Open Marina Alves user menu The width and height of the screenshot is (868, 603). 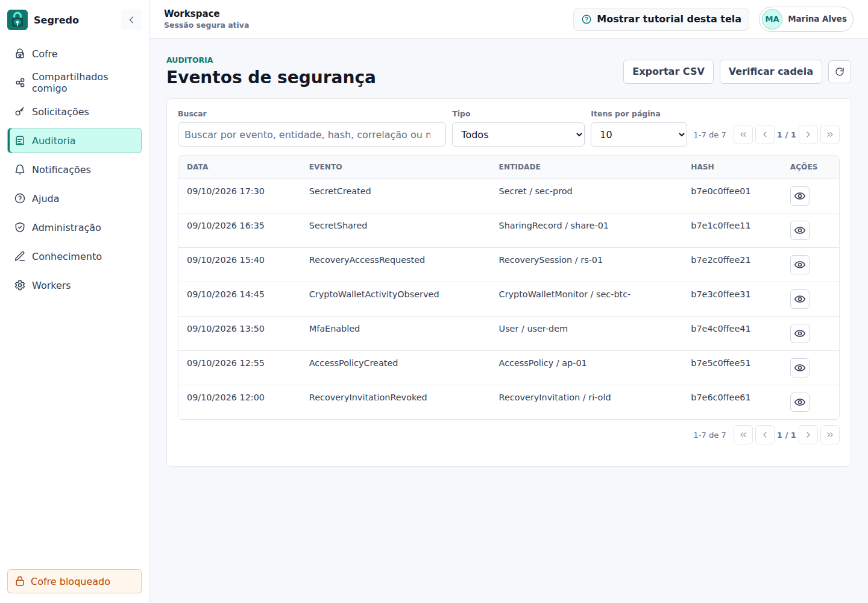click(806, 19)
